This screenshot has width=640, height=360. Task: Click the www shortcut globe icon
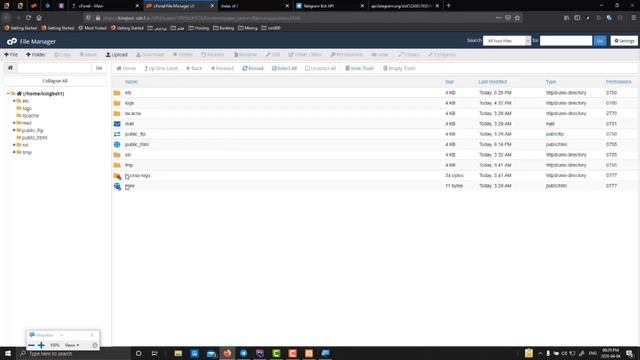tap(117, 186)
